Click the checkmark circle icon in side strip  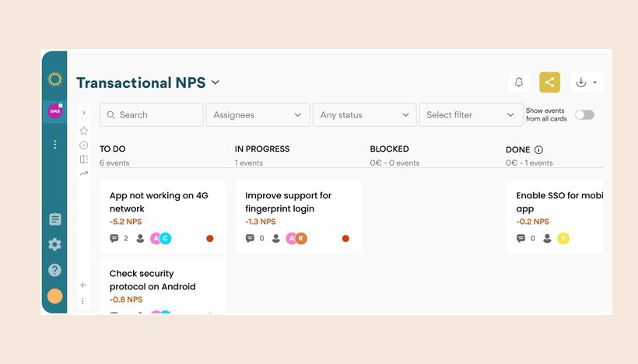[x=84, y=145]
